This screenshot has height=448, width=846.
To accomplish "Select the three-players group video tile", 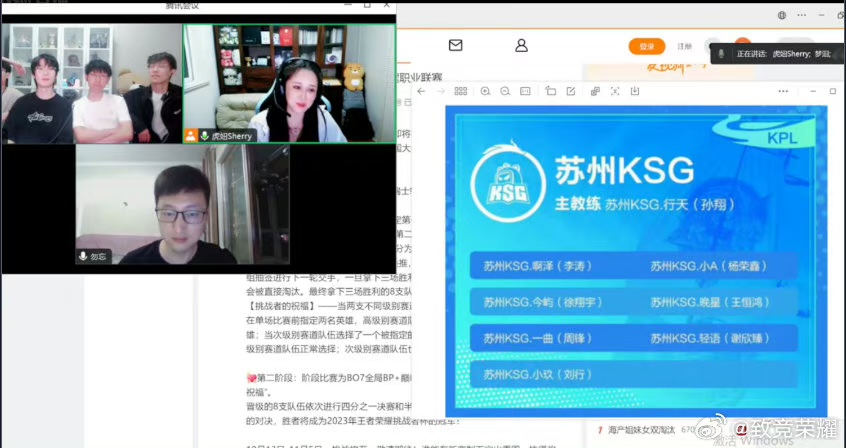I will pyautogui.click(x=92, y=83).
